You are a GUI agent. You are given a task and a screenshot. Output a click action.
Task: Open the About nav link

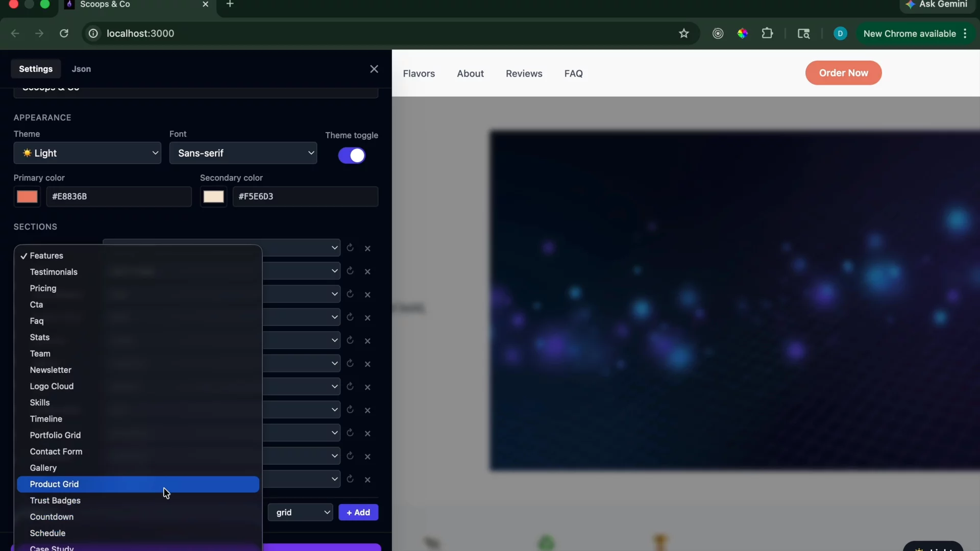pyautogui.click(x=470, y=73)
